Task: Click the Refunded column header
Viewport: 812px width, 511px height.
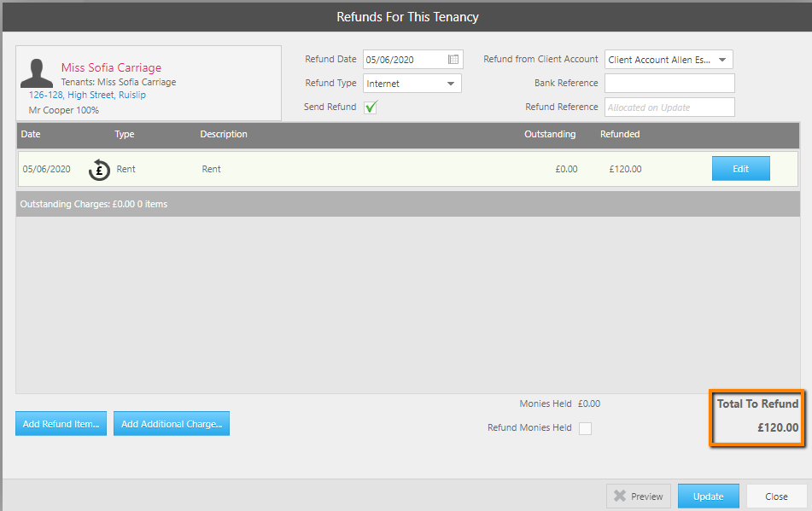Action: coord(620,134)
